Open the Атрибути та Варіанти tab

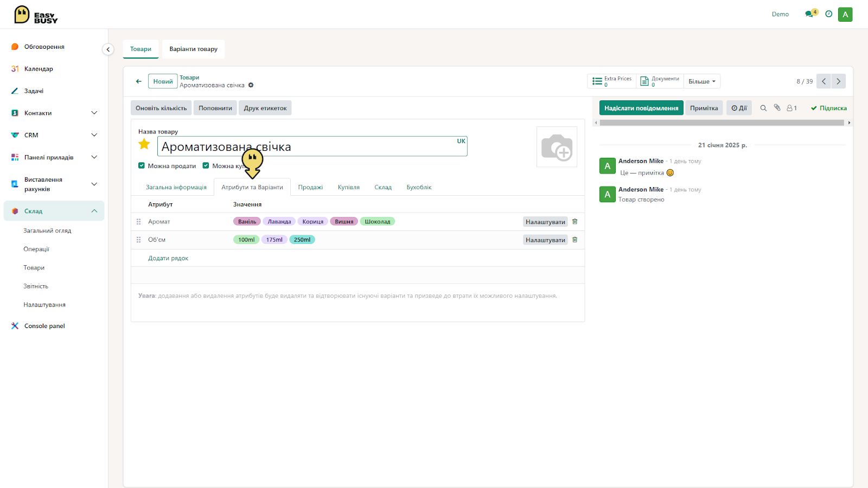click(x=252, y=187)
